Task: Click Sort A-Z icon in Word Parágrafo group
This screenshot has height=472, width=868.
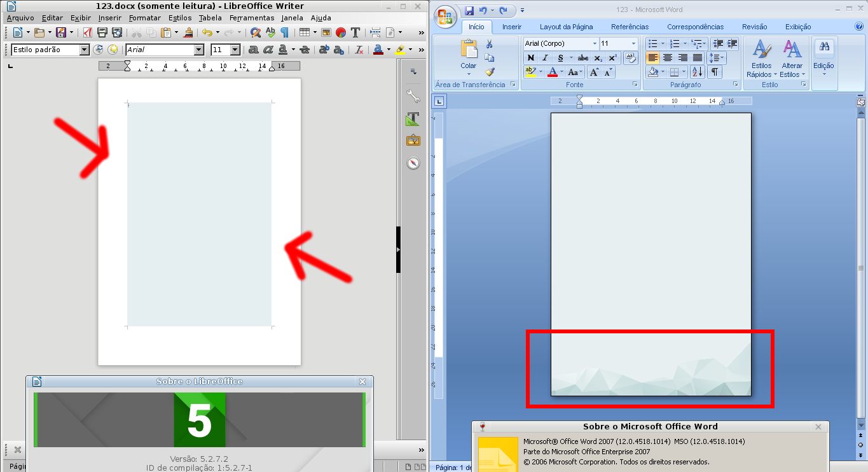Action: pos(697,72)
